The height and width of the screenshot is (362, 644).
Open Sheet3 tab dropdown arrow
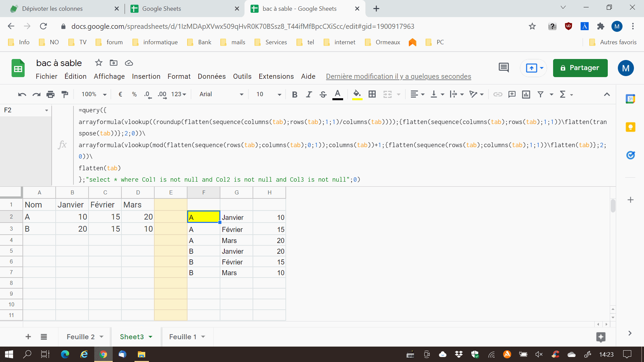(151, 337)
